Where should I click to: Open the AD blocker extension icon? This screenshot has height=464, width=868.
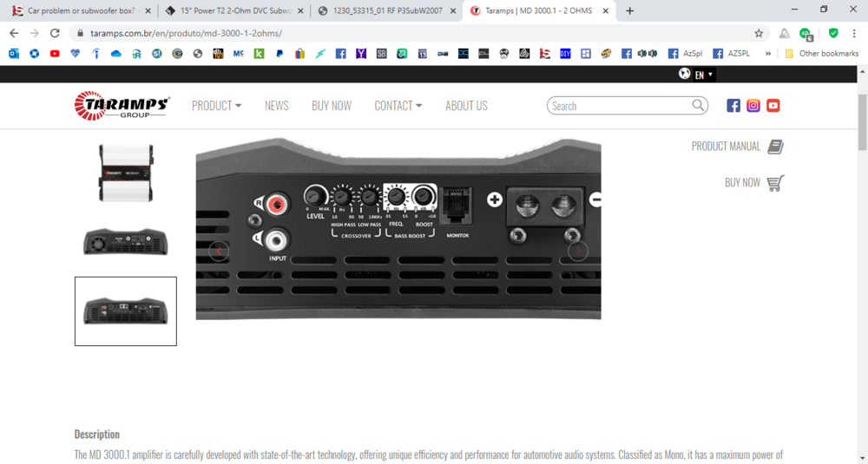pyautogui.click(x=806, y=34)
